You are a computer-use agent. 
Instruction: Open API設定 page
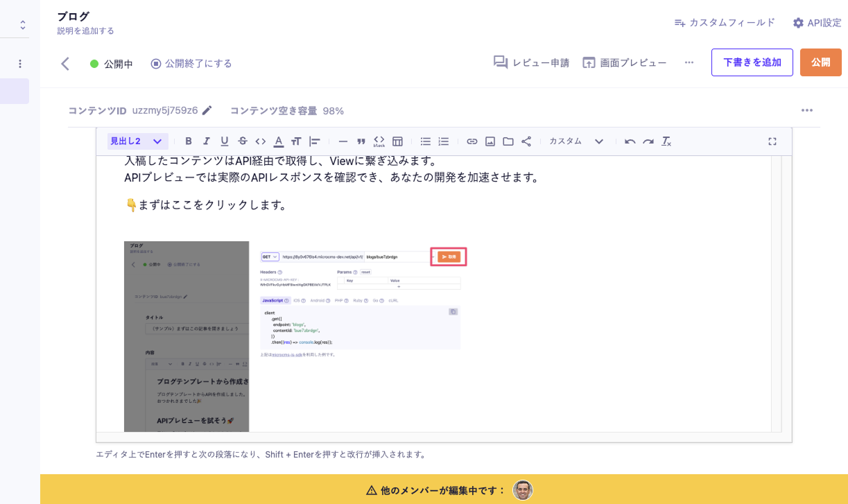coord(817,23)
